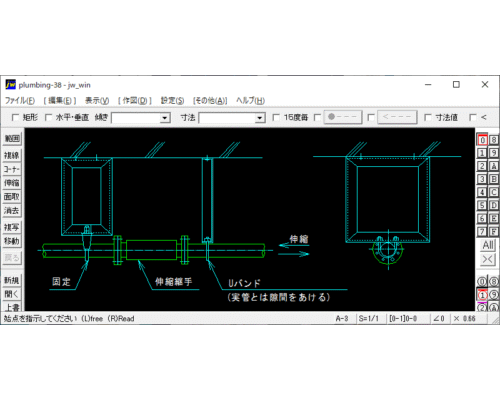Image resolution: width=500 pixels, height=400 pixels.
Task: Click the layer All button
Action: tap(488, 245)
